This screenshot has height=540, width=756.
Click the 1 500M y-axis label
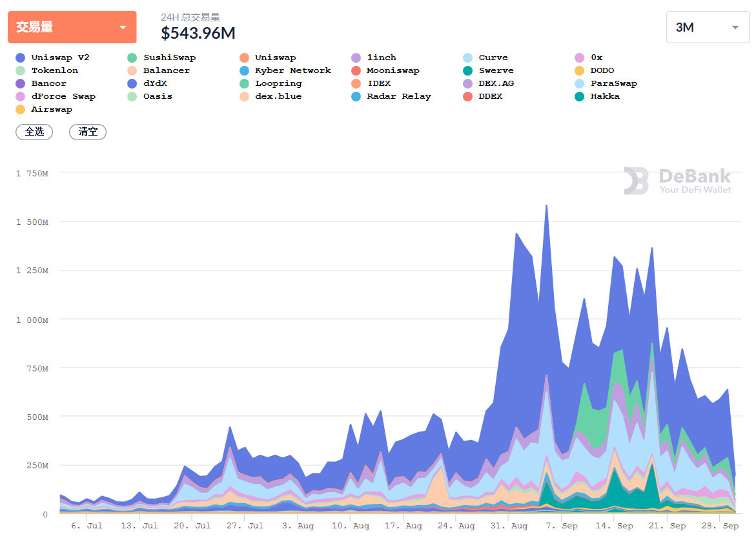(32, 222)
